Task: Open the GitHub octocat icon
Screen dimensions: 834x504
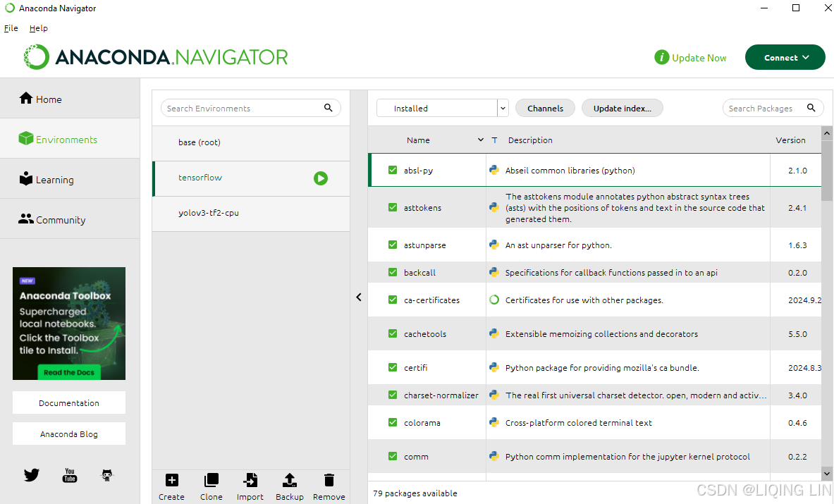Action: [x=107, y=475]
